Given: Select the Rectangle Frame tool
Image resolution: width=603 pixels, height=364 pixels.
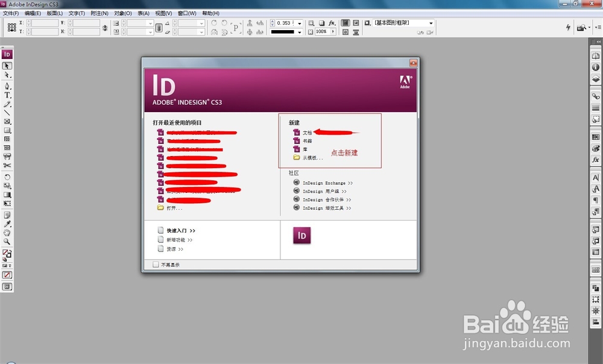Looking at the screenshot, I should pyautogui.click(x=7, y=122).
